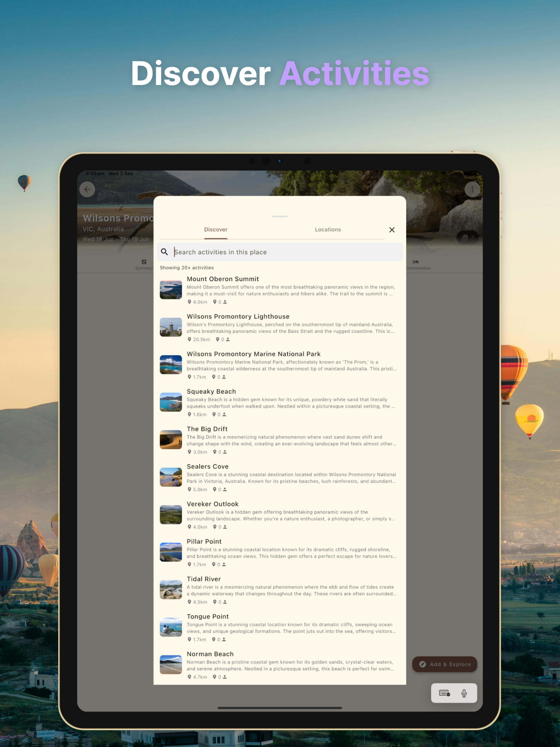Click the Wilsons Promontory Lighthouse description text
560x747 pixels.
coord(291,328)
